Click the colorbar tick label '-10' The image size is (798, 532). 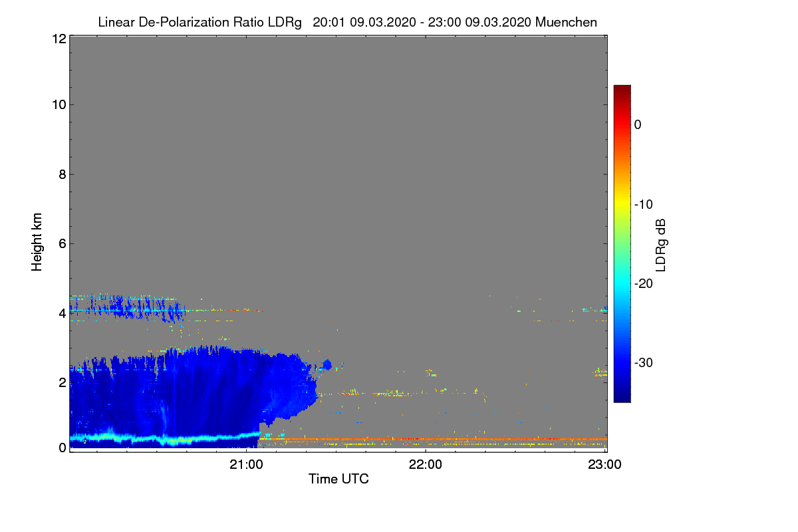click(643, 204)
